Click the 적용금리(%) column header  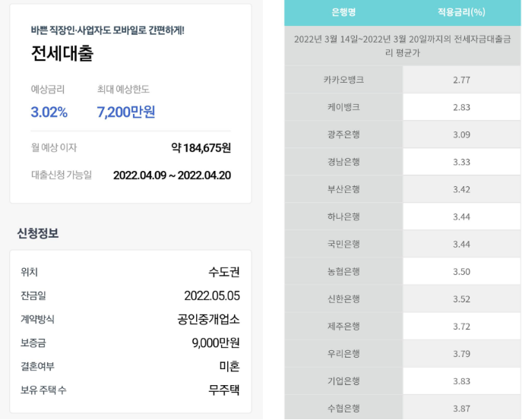pos(461,12)
